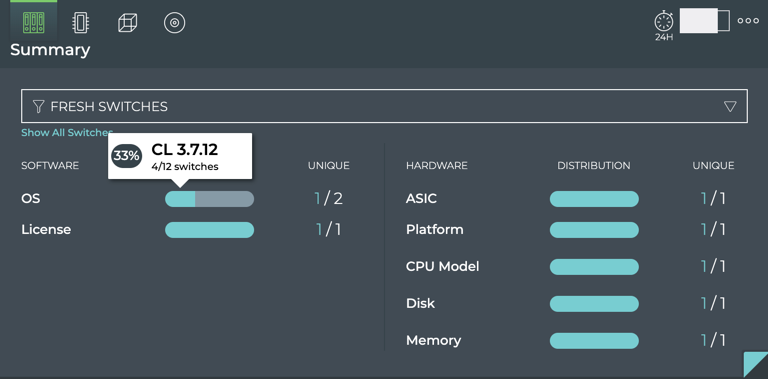Click the 4/12 switches tooltip text
Screen dimensions: 768x379
click(185, 166)
